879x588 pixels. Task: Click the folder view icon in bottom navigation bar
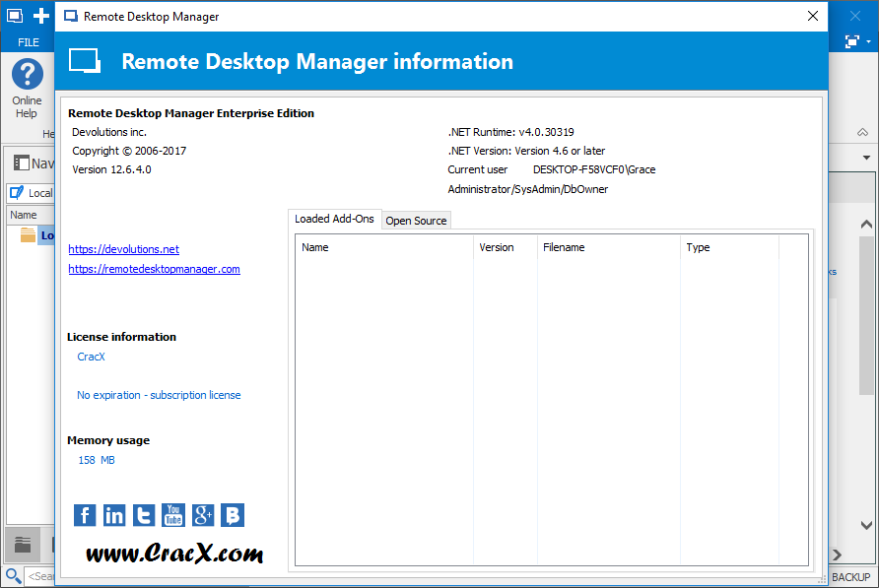pyautogui.click(x=23, y=545)
